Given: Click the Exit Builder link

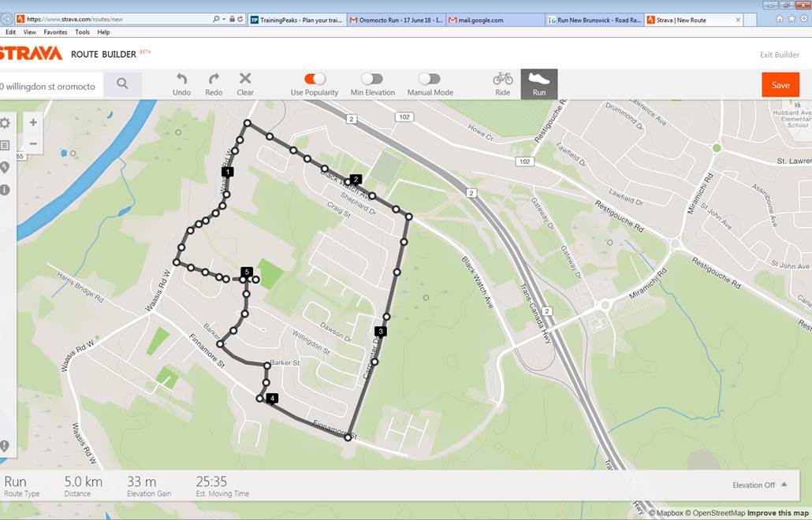Looking at the screenshot, I should pyautogui.click(x=779, y=54).
